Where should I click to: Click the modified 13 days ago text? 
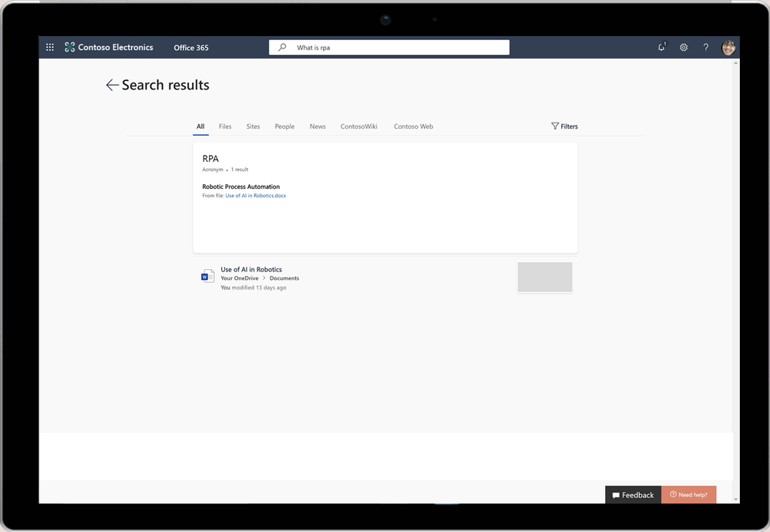(x=259, y=288)
